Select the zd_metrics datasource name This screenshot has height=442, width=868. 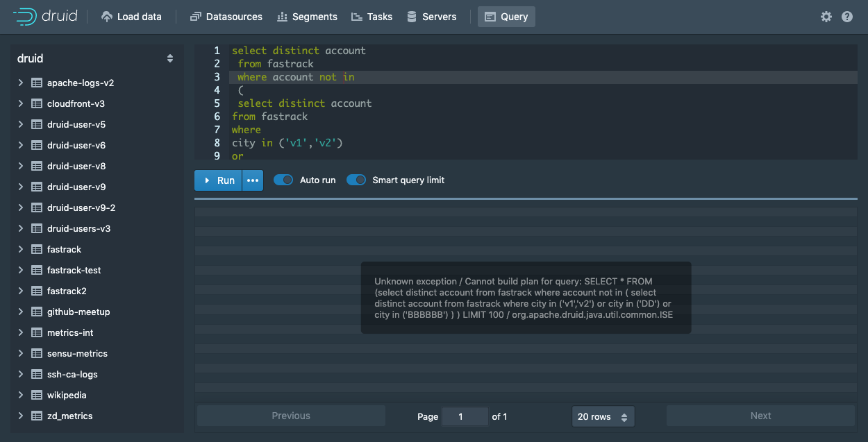tap(70, 416)
